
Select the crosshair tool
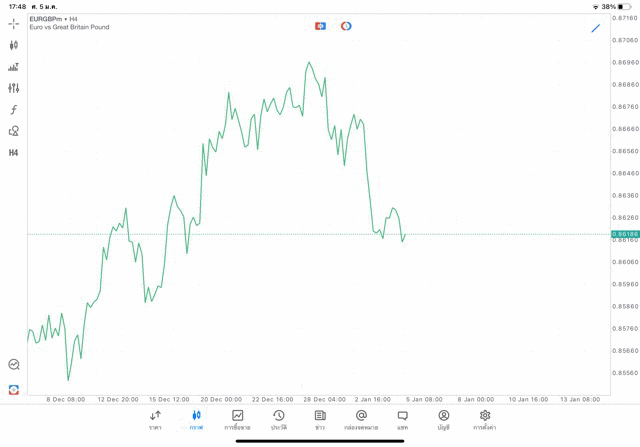tap(13, 23)
